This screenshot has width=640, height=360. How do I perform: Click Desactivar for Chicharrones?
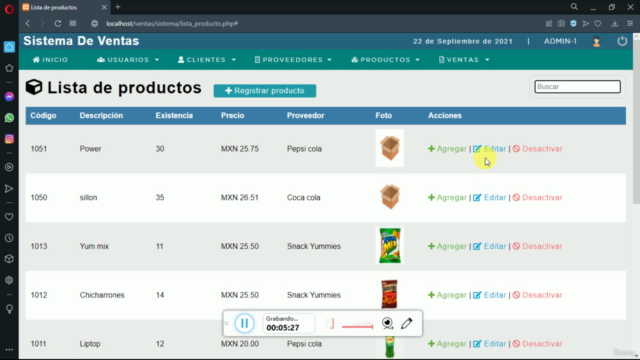tap(537, 295)
